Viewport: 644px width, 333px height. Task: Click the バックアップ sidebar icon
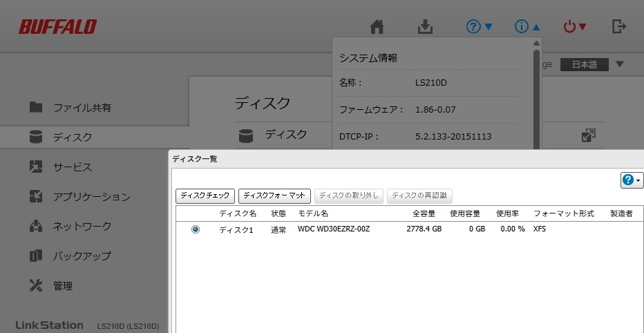[37, 256]
